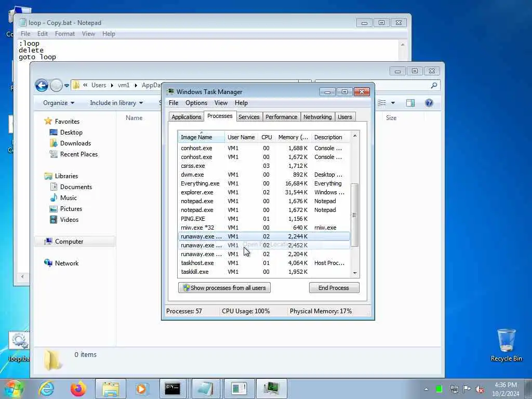Screen dimensions: 532x399
Task: Open Windows Media Player from taskbar
Action: (x=141, y=389)
